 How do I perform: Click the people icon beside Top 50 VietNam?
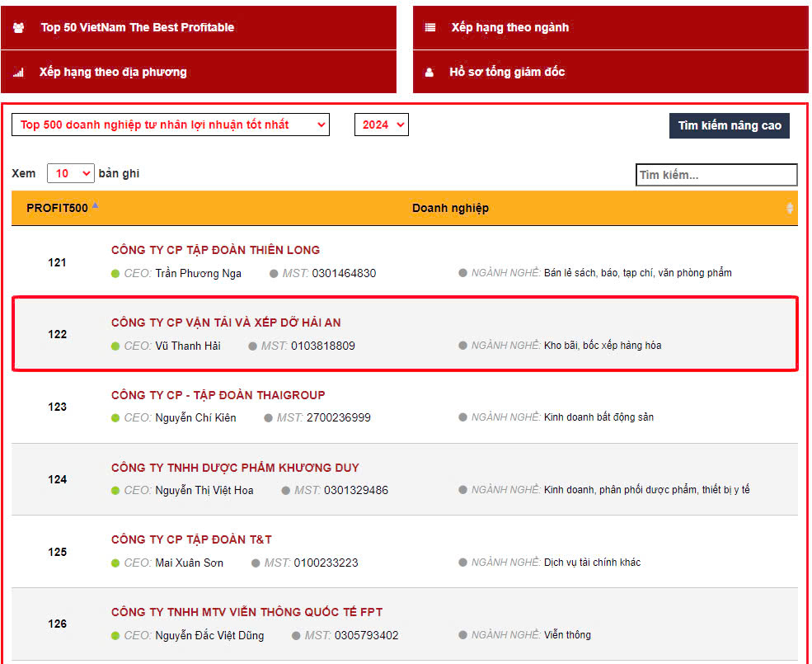[19, 28]
